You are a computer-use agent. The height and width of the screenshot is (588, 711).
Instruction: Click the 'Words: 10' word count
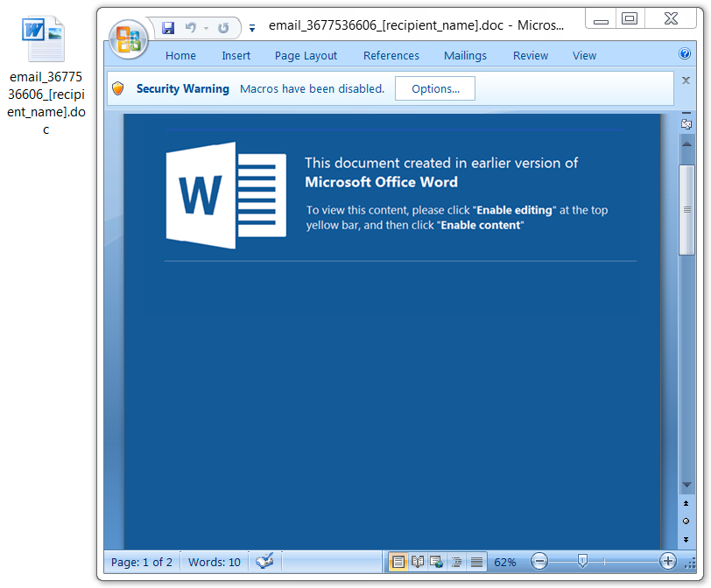(214, 562)
